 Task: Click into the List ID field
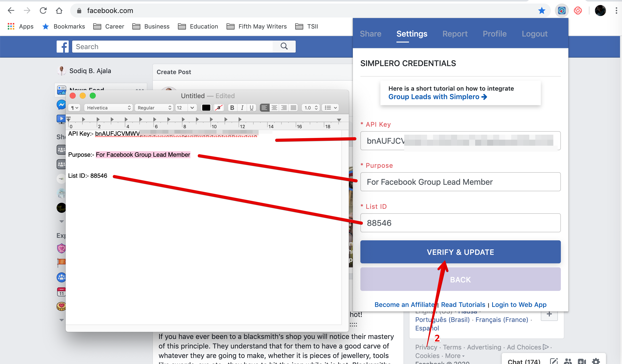[460, 223]
